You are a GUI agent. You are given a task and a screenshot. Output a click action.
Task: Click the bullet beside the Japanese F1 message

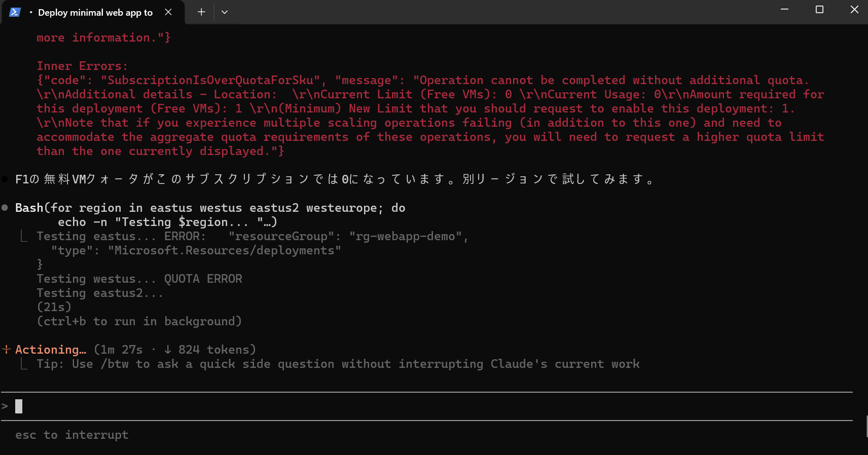(x=5, y=179)
